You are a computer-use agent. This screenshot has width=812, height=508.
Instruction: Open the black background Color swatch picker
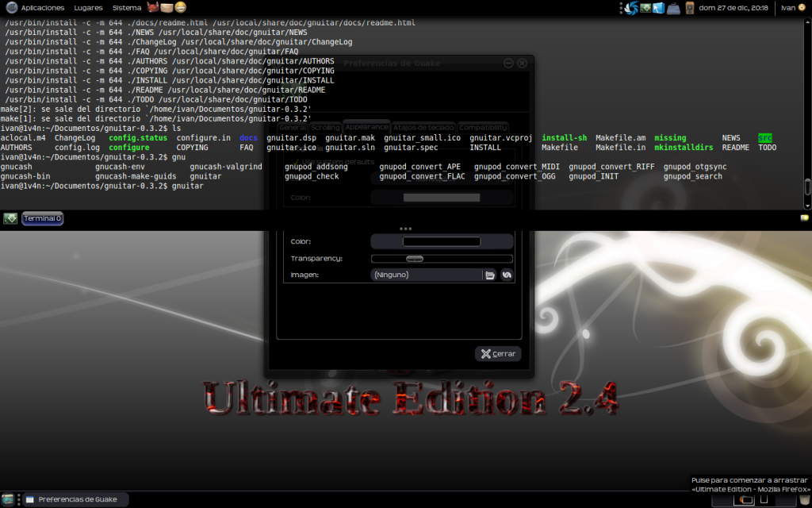[442, 241]
